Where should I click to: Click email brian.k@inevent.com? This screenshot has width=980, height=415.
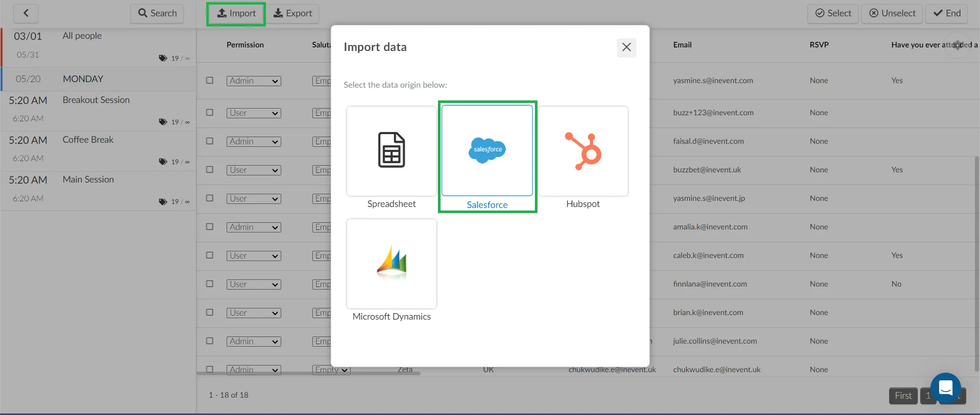[708, 313]
